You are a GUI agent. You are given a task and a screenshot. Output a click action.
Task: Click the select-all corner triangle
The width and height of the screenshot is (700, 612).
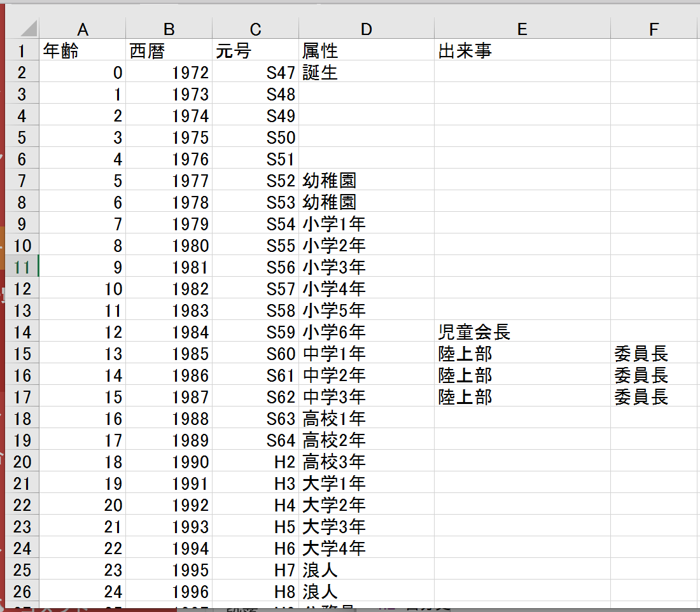(29, 29)
